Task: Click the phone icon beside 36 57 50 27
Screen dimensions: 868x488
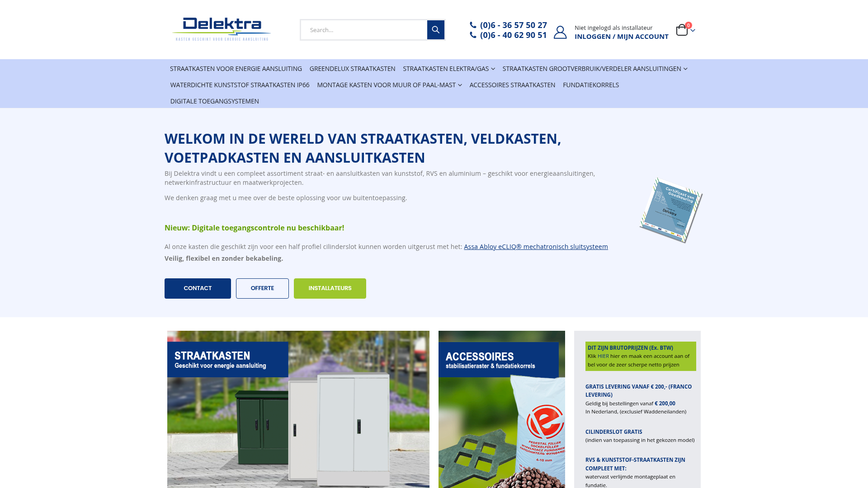Action: pos(473,25)
